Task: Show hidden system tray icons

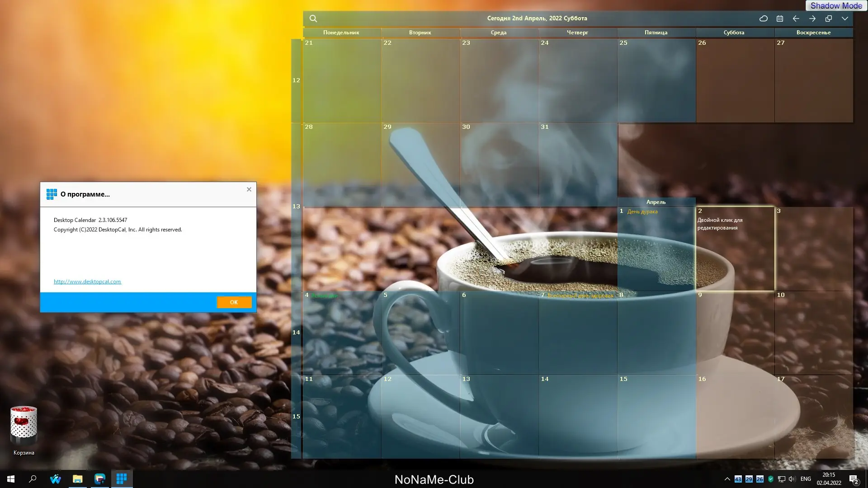Action: point(727,479)
